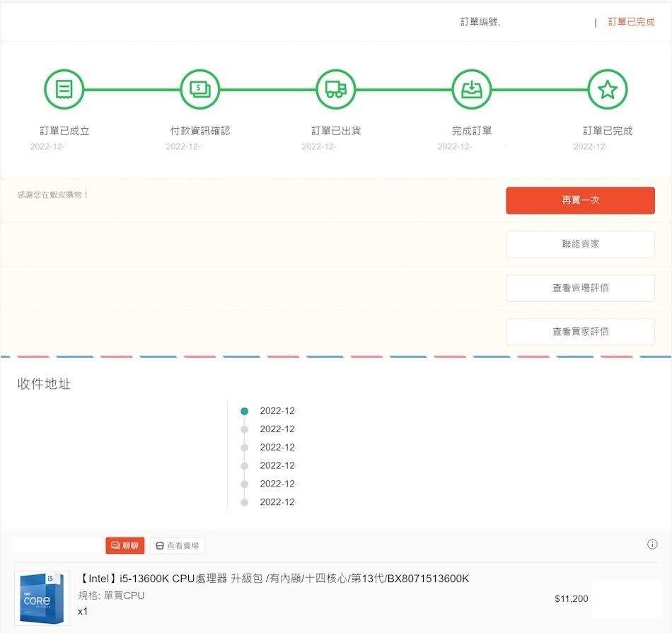
Task: Click the 再買一次 button
Action: 580,201
